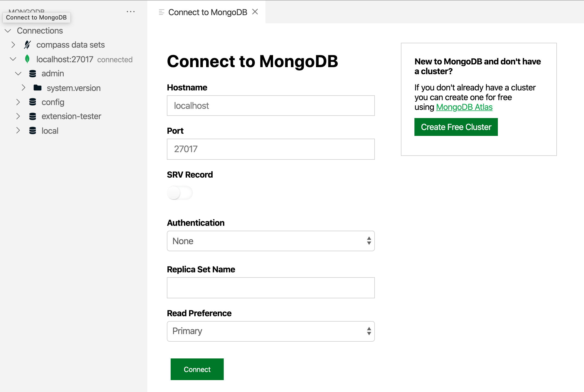This screenshot has width=584, height=392.
Task: Collapse the Connections section
Action: [x=8, y=31]
